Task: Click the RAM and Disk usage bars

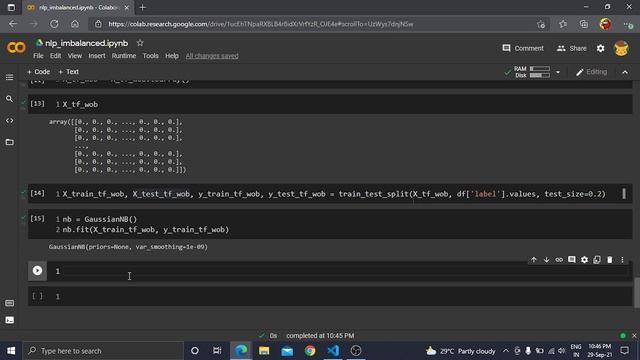Action: 532,72
